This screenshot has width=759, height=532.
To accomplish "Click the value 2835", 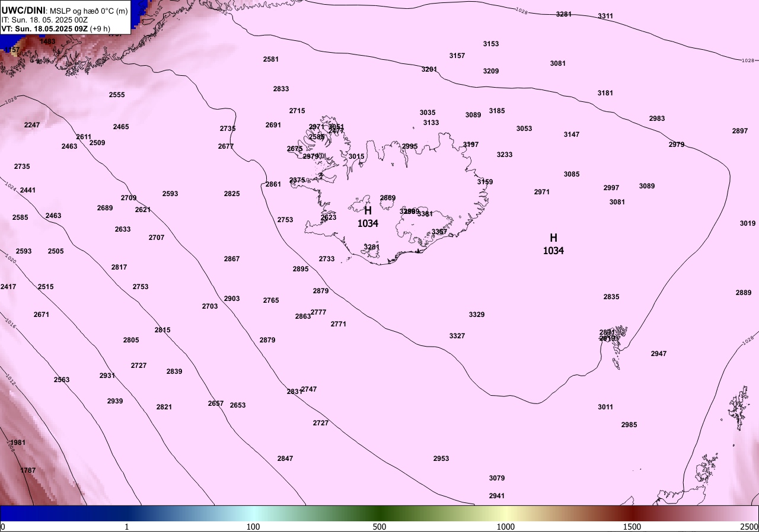I will (x=611, y=297).
